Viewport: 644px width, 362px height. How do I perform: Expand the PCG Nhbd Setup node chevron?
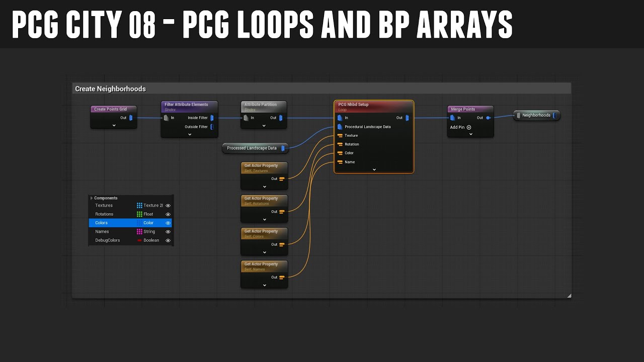(x=374, y=169)
